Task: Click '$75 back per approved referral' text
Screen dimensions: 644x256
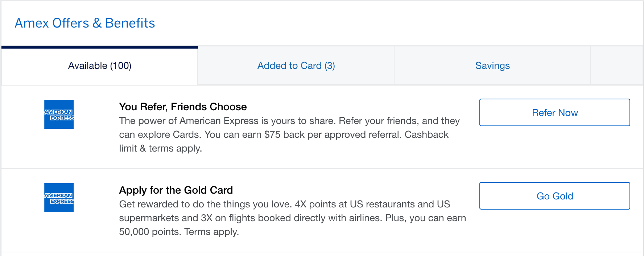Action: [x=333, y=135]
